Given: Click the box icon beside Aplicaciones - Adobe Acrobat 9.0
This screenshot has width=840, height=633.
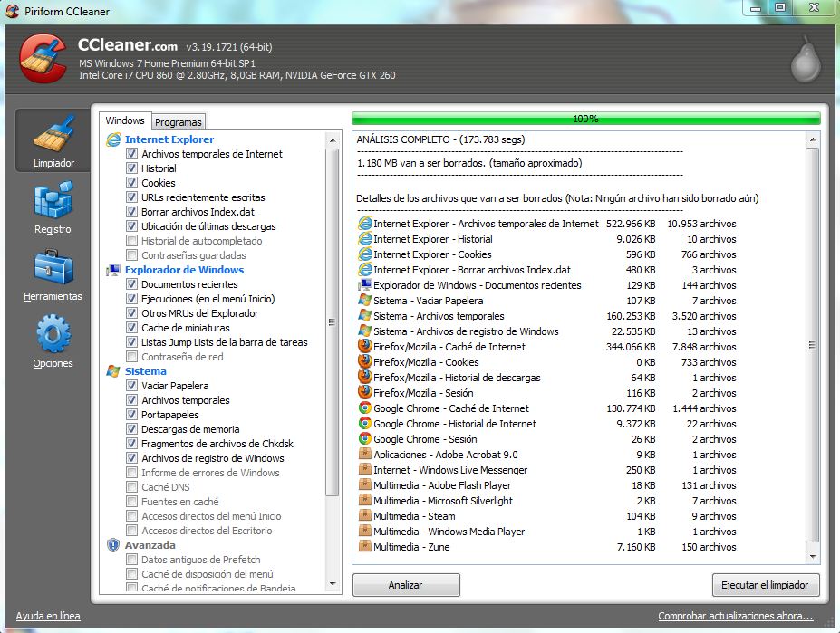Looking at the screenshot, I should point(365,454).
